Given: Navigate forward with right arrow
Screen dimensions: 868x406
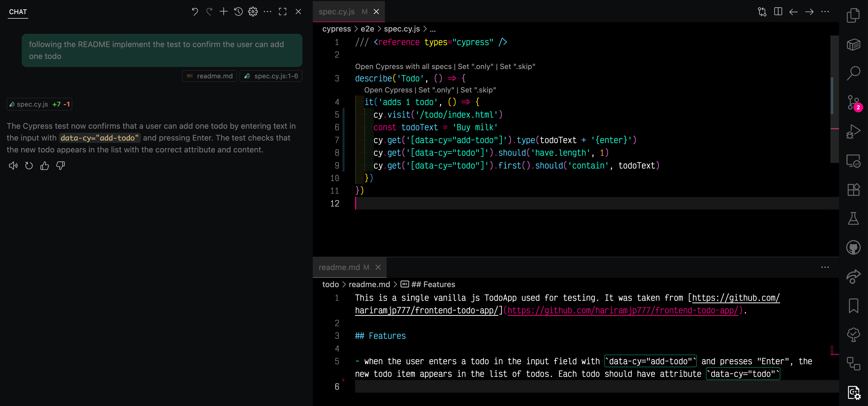Looking at the screenshot, I should (x=809, y=12).
